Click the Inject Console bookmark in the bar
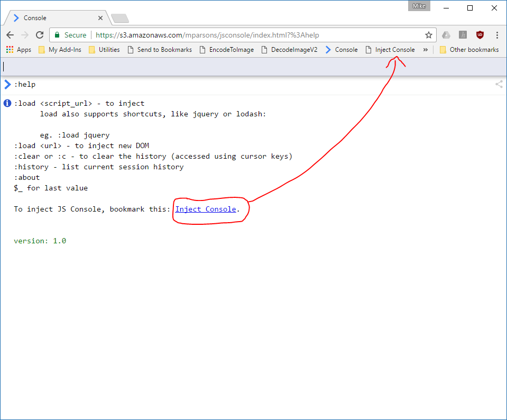 coord(390,50)
